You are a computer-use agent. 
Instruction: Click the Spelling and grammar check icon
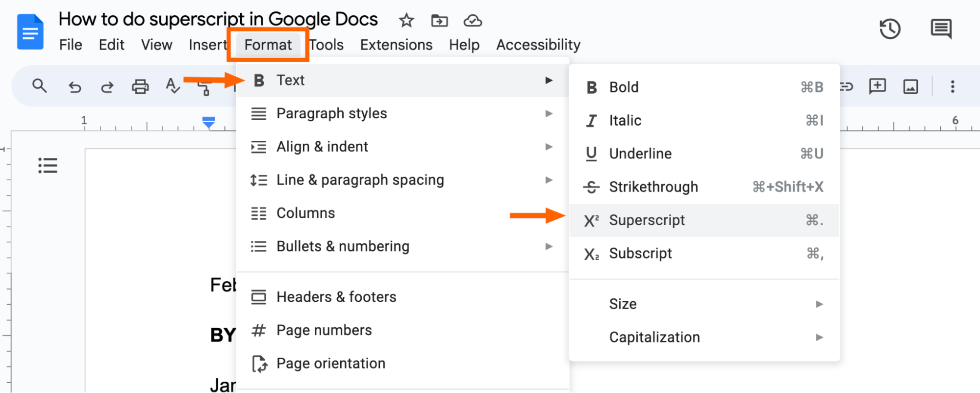coord(173,86)
